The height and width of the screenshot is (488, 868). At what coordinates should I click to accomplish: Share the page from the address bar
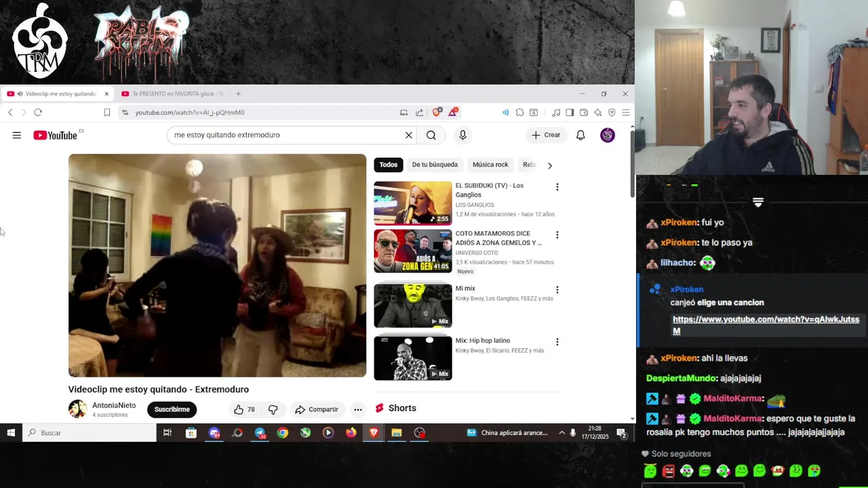419,113
